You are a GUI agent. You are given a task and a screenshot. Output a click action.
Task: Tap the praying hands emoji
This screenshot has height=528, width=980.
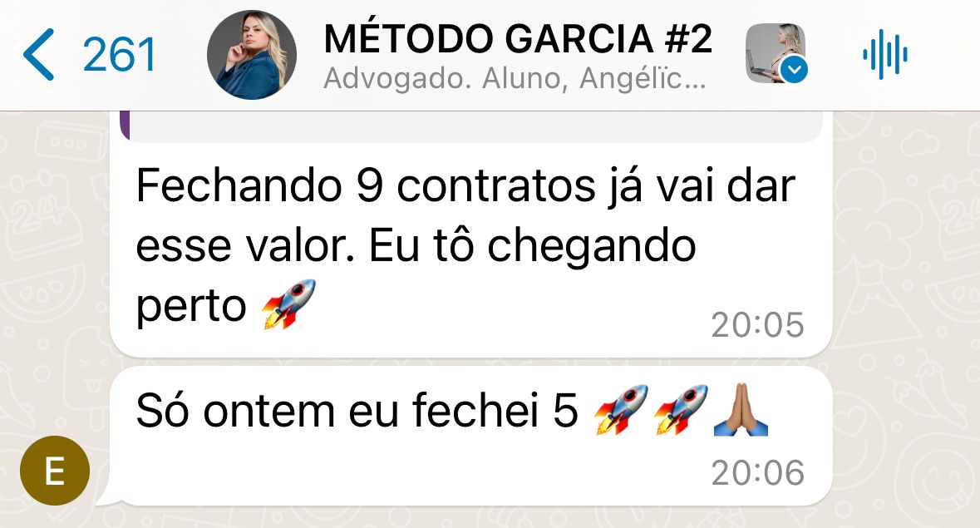(x=741, y=410)
